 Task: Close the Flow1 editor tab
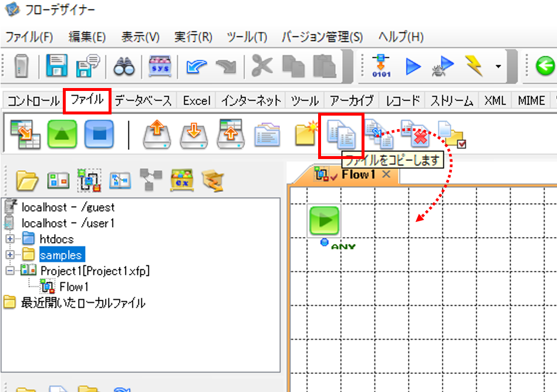point(386,174)
